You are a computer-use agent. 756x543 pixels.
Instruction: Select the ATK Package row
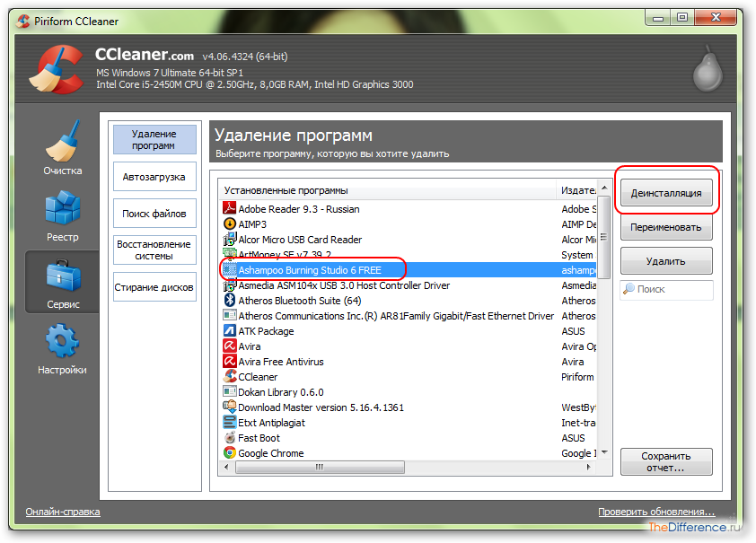[x=409, y=331]
